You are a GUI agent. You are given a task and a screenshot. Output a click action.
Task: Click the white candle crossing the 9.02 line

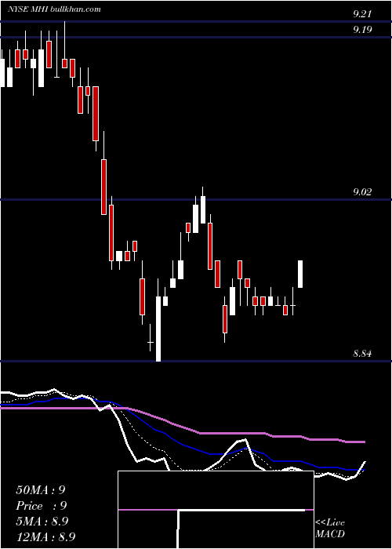tap(203, 205)
